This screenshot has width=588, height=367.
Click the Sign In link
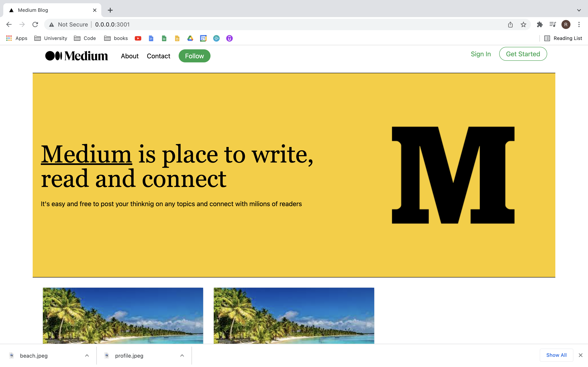(x=481, y=54)
